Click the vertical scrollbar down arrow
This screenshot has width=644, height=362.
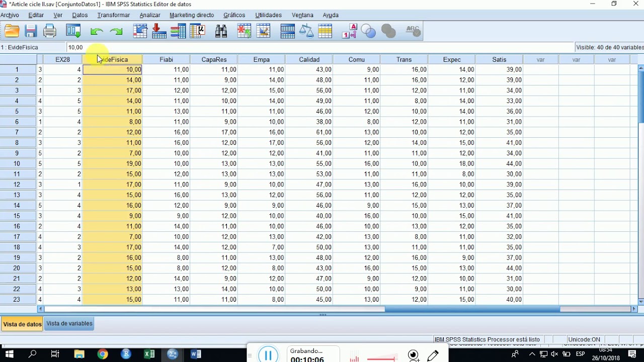coord(641,302)
